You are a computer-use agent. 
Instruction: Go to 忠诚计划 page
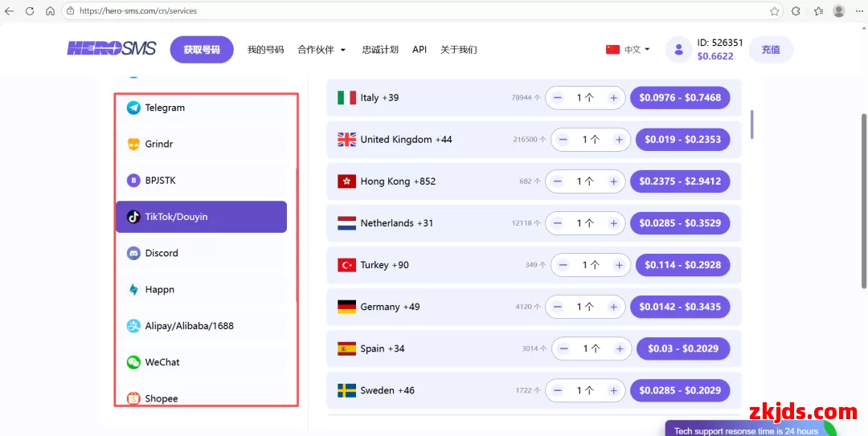click(380, 50)
